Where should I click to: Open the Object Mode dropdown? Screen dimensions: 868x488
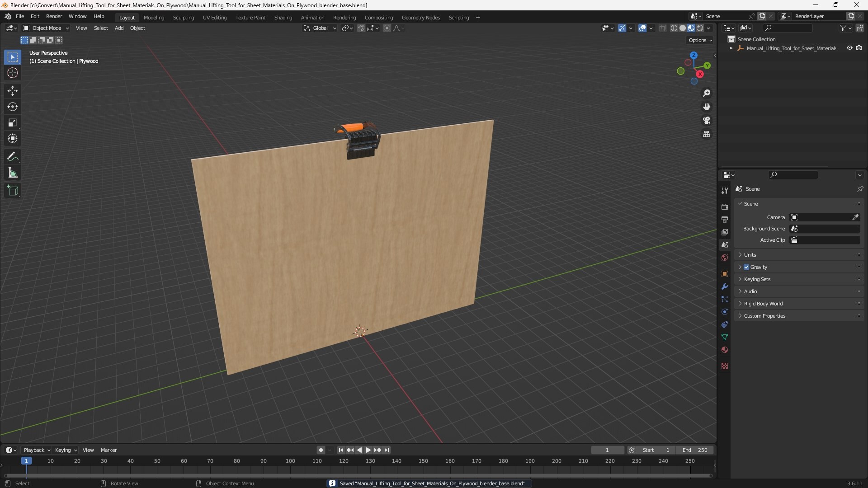tap(46, 28)
